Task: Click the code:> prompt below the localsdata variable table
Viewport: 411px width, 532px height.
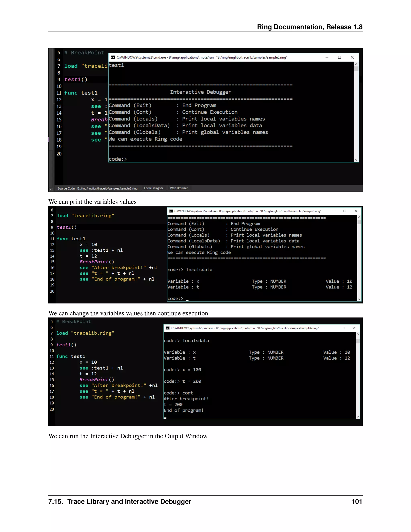Action: [175, 299]
